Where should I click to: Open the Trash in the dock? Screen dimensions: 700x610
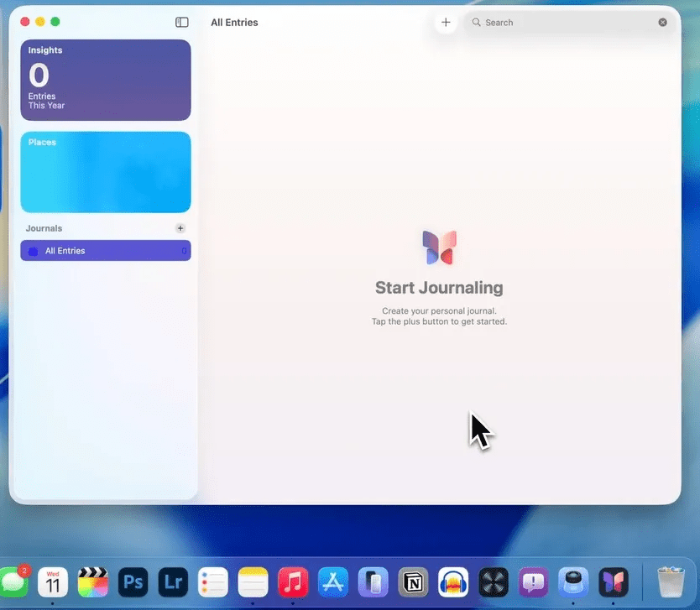[671, 581]
